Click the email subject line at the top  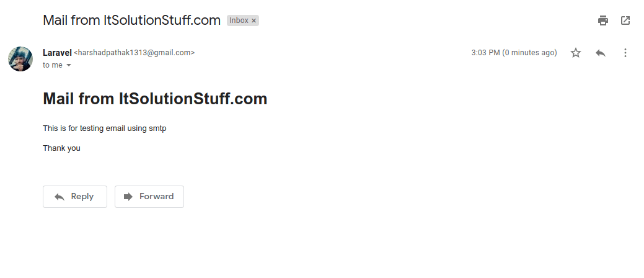coord(131,20)
